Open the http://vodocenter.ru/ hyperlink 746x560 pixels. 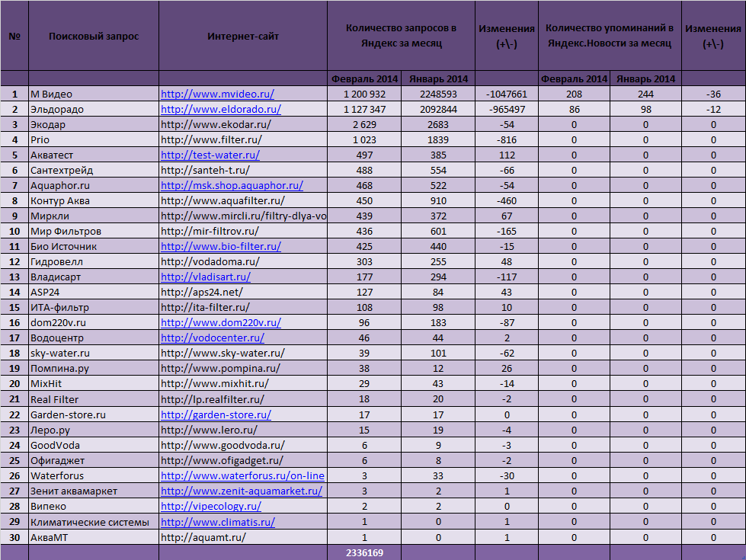212,338
